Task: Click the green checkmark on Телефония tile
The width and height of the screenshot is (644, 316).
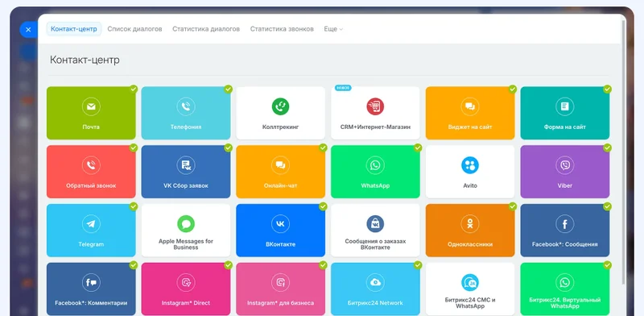Action: (229, 89)
